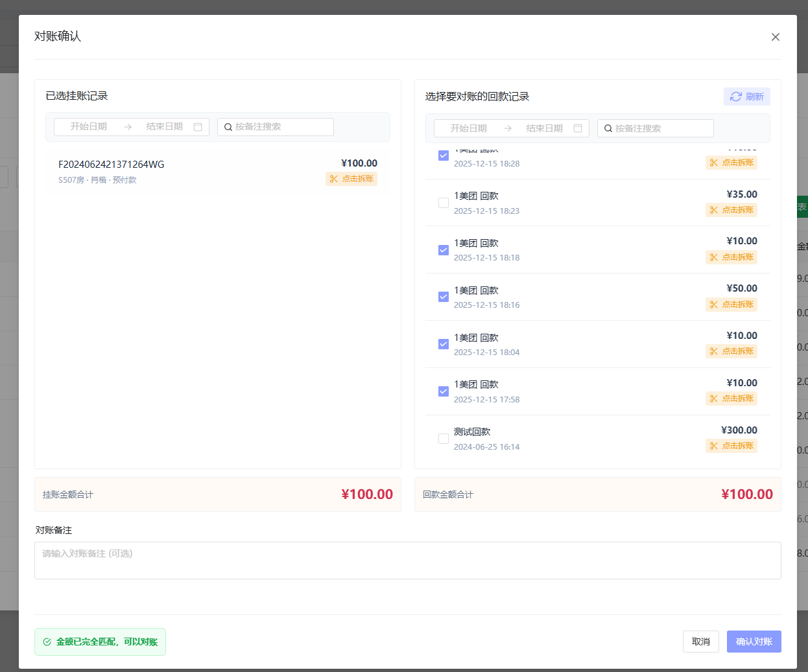Click the 取消 button
This screenshot has width=808, height=672.
[x=700, y=642]
